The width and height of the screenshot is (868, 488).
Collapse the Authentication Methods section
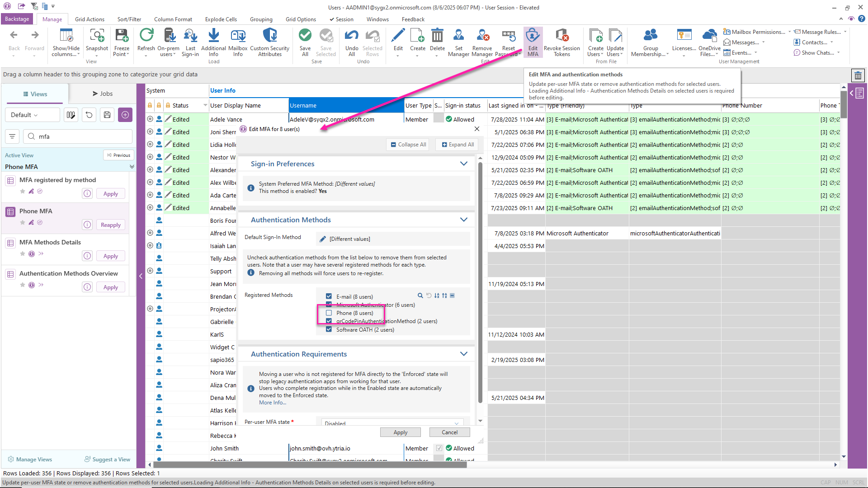(x=463, y=220)
